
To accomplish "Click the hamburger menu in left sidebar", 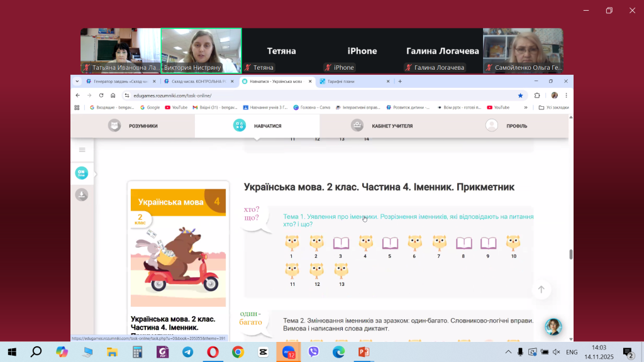I will click(82, 150).
